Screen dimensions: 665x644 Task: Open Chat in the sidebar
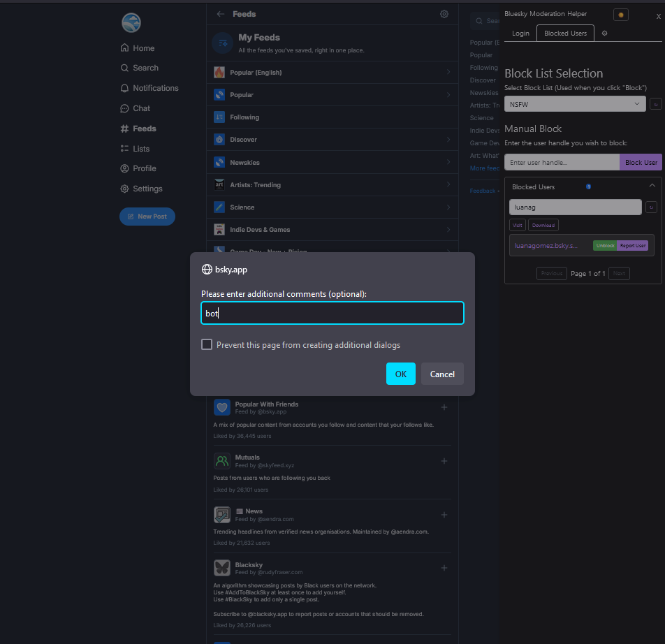coord(135,108)
